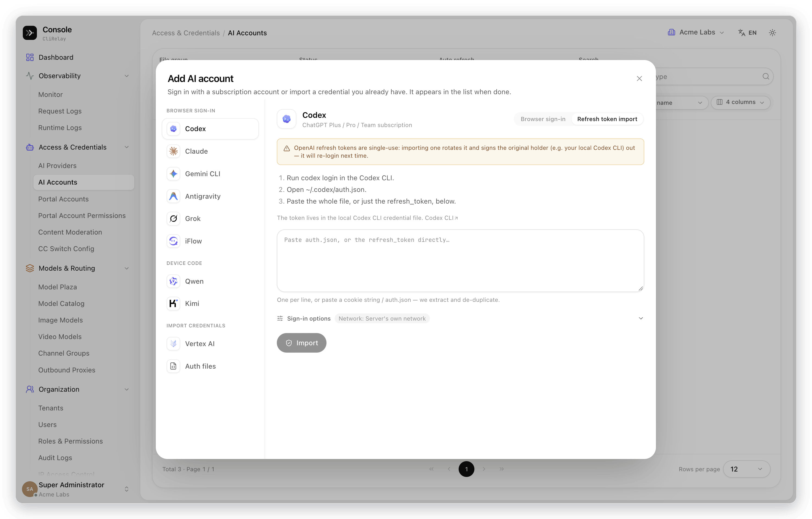Click the language translate icon

741,33
